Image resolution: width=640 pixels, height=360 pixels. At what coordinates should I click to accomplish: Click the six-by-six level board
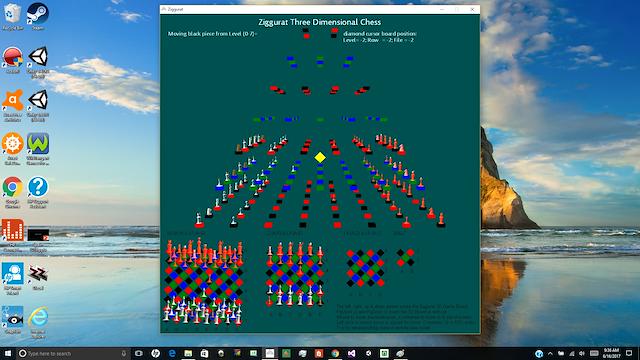tap(294, 274)
